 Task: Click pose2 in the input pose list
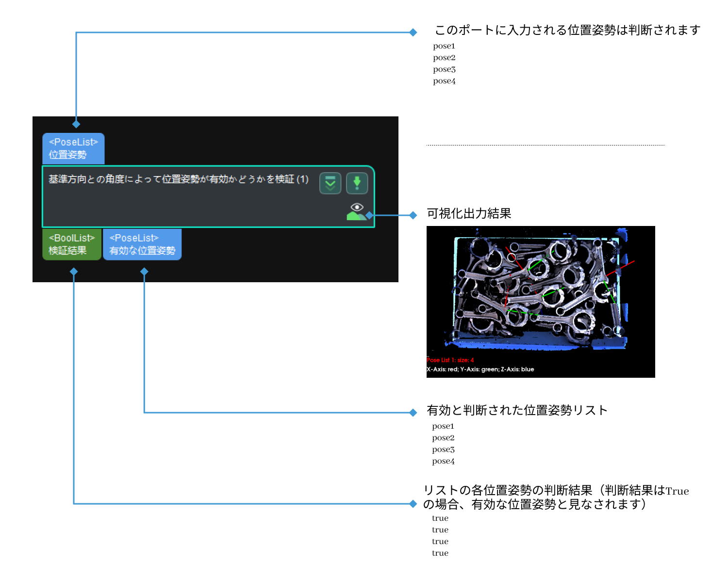(x=444, y=58)
